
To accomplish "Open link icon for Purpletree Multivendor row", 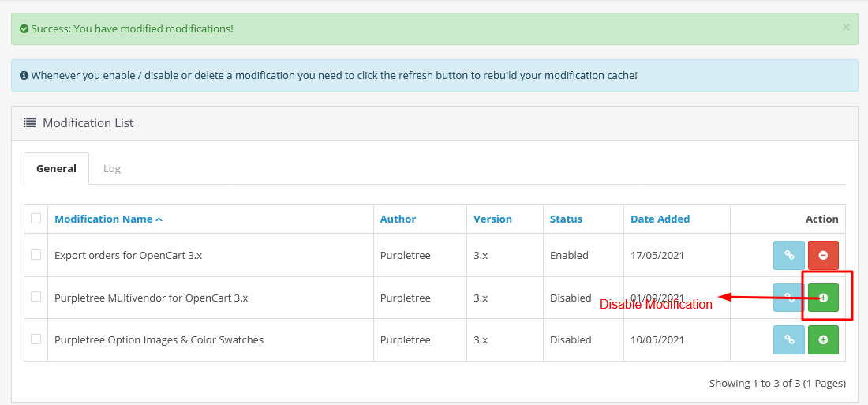I will (789, 298).
